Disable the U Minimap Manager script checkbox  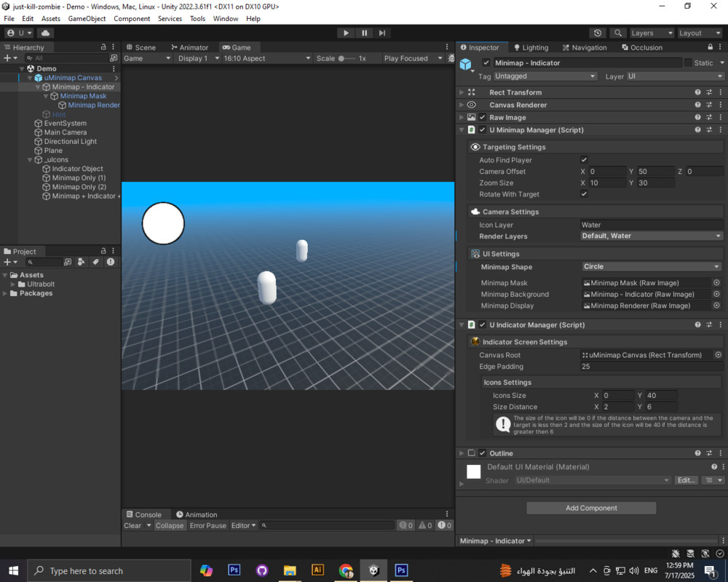tap(483, 130)
